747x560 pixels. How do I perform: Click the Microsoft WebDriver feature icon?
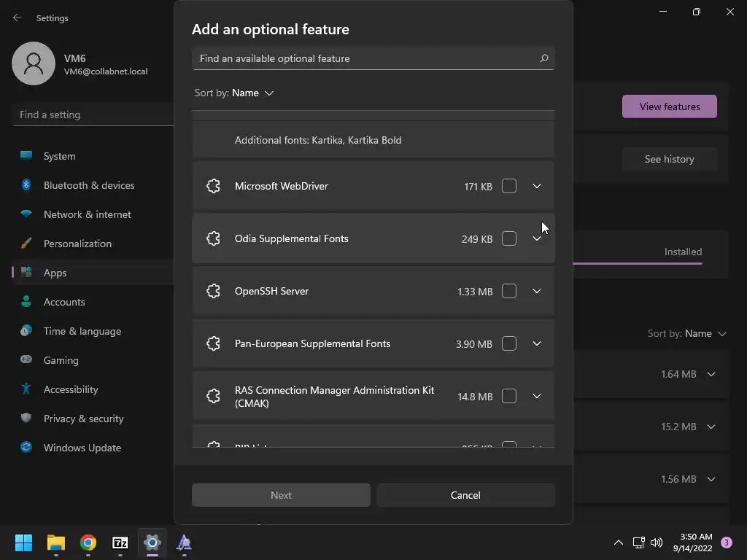click(x=213, y=186)
